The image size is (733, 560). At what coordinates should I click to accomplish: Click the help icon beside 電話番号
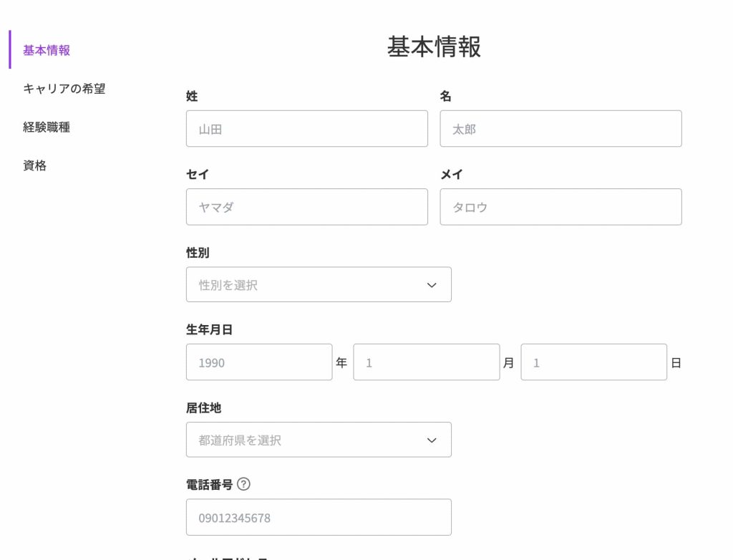pos(243,484)
